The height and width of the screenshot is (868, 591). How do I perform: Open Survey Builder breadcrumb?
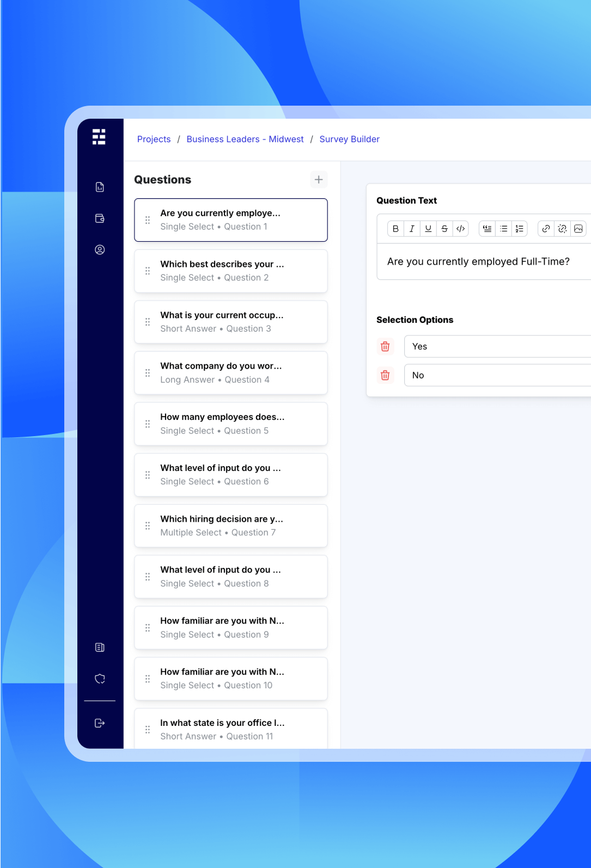350,139
